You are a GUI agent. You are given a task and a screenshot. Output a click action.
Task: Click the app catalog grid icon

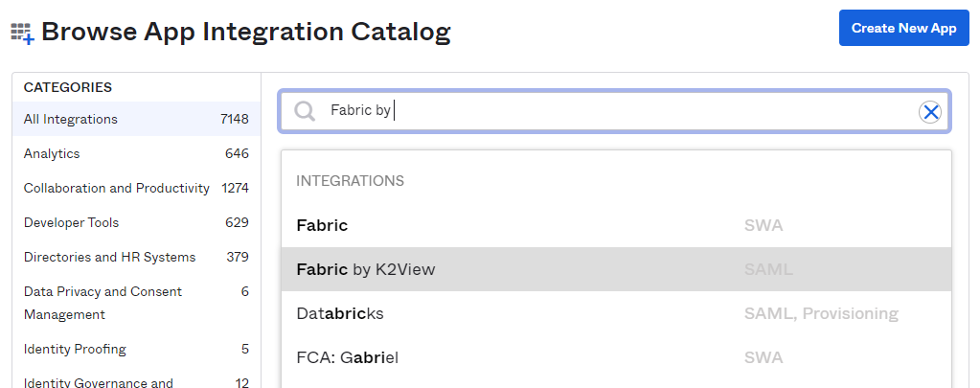point(23,34)
